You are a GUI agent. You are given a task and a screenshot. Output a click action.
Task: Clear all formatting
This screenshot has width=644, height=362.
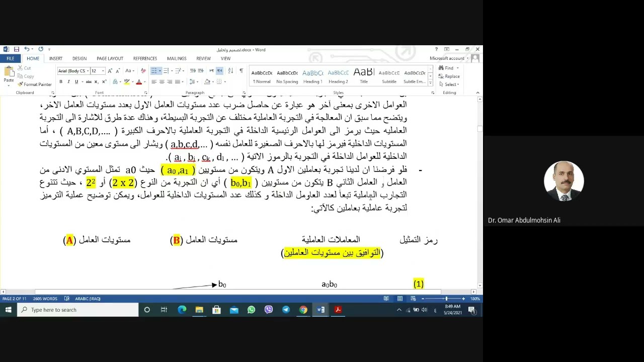(143, 71)
